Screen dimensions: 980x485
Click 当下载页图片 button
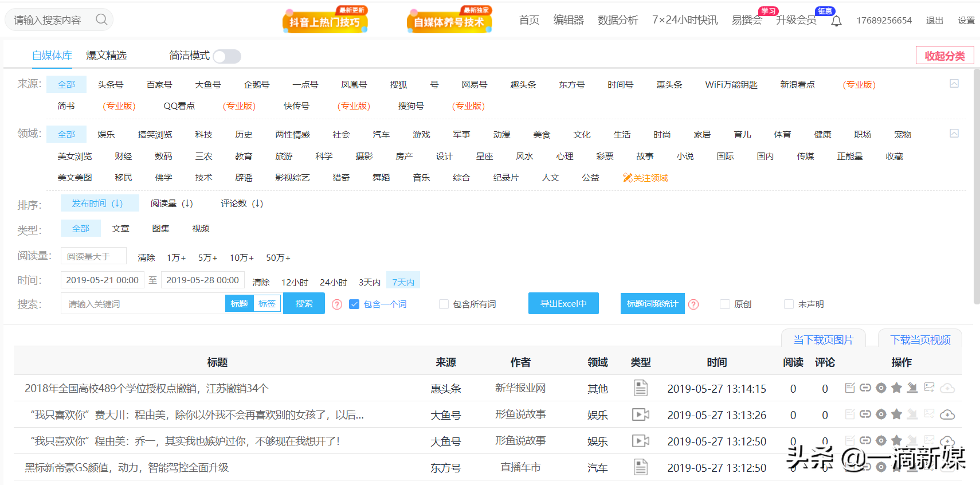(x=823, y=339)
